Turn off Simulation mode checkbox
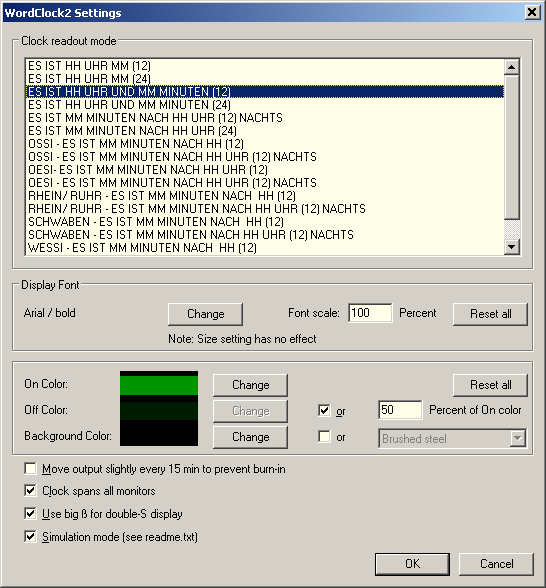Image resolution: width=546 pixels, height=588 pixels. click(30, 536)
